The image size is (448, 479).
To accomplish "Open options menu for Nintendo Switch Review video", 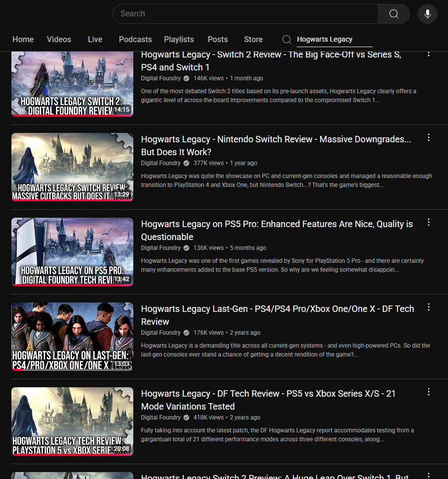I will point(429,137).
